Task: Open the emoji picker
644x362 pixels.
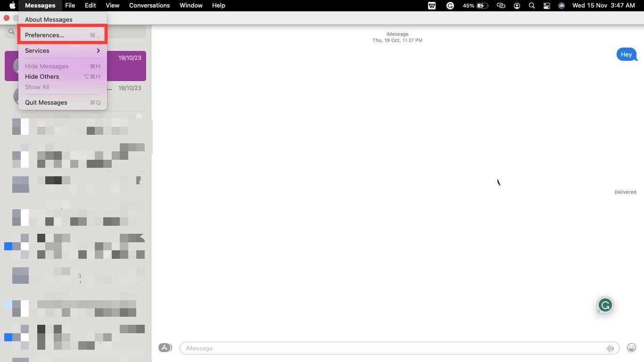Action: (x=632, y=348)
